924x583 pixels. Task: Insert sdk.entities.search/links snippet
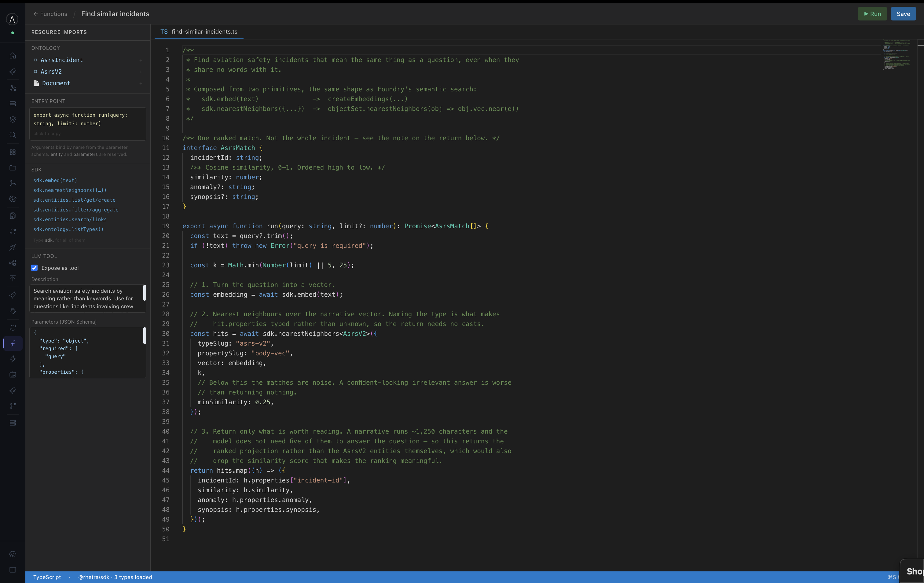coord(70,219)
